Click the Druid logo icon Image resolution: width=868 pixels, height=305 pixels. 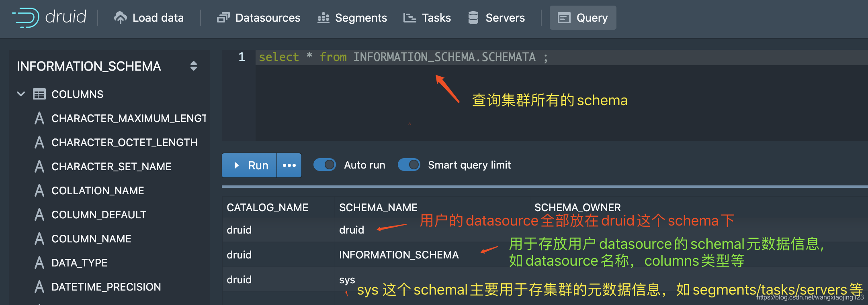click(26, 18)
